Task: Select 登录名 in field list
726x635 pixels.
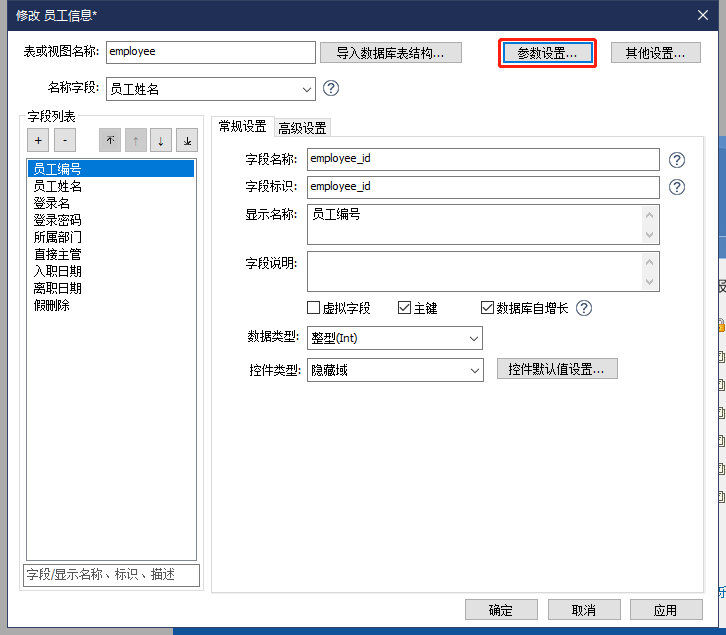Action: (111, 203)
